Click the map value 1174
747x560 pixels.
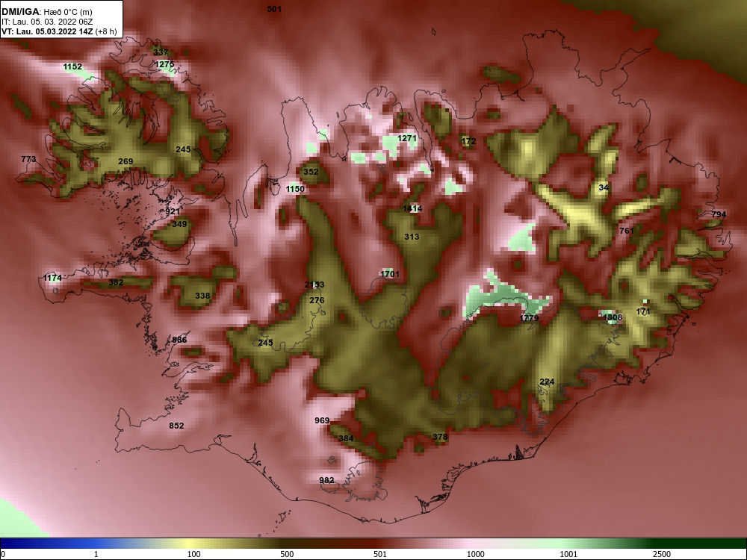click(x=52, y=278)
